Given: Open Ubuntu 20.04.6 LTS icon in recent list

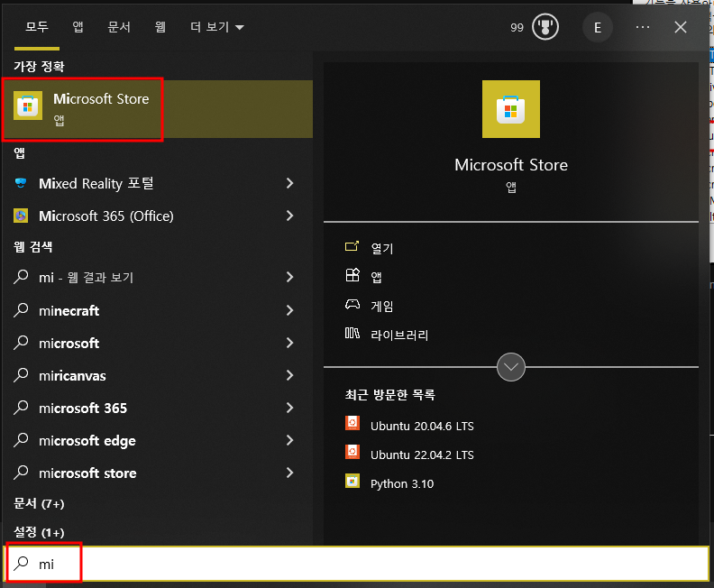Looking at the screenshot, I should click(352, 423).
